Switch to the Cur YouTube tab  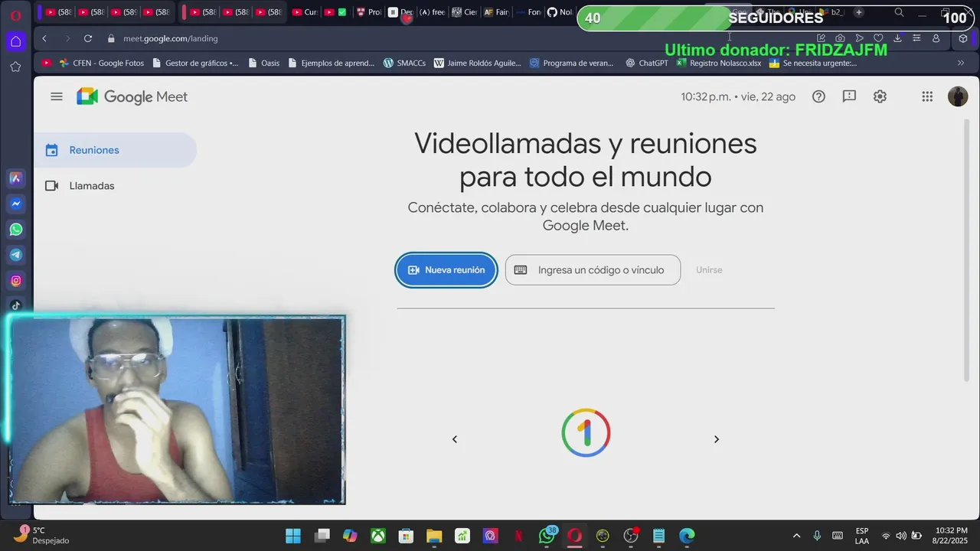pyautogui.click(x=304, y=12)
